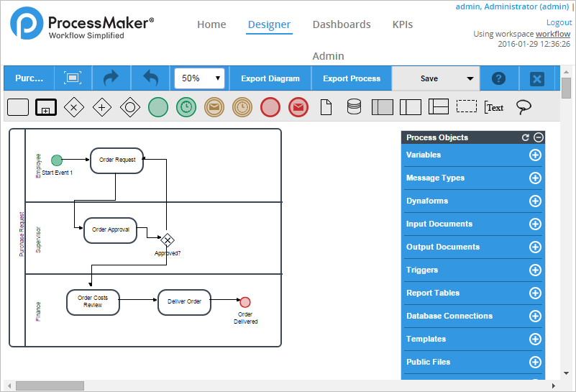Select the red end message event icon
Viewport: 576px width, 392px height.
(x=298, y=107)
